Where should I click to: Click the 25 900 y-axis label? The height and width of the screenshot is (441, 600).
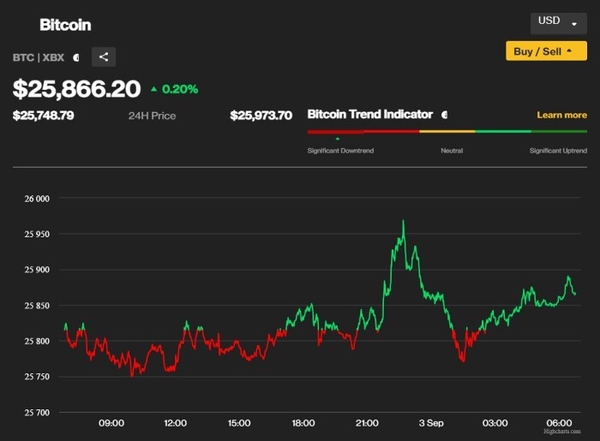point(37,270)
